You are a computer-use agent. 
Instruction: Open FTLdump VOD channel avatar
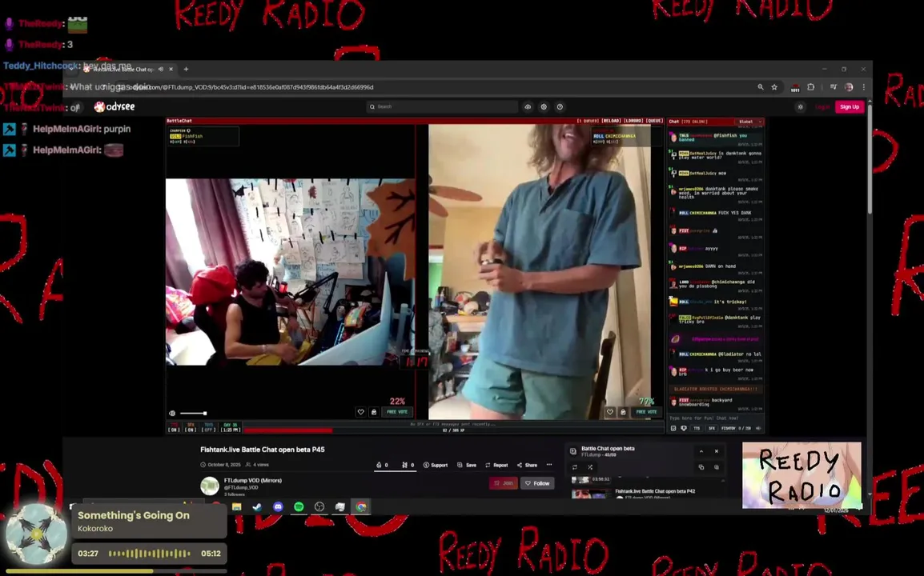pyautogui.click(x=210, y=486)
